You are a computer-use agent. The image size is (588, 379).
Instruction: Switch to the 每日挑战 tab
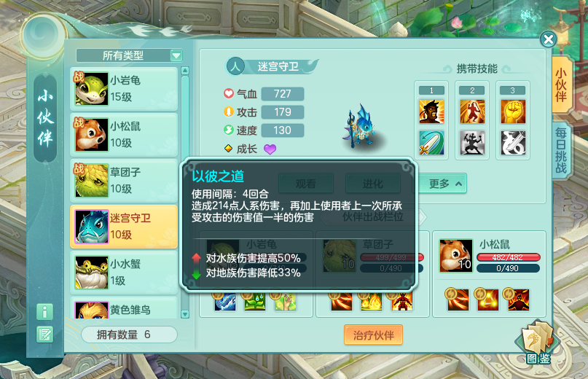click(561, 149)
